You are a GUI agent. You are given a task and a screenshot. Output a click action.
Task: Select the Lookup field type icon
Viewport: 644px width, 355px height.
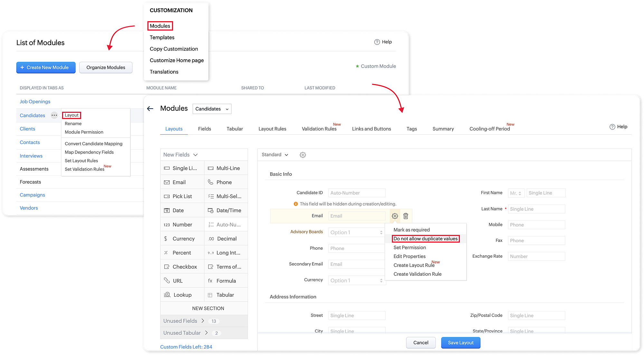pos(167,295)
